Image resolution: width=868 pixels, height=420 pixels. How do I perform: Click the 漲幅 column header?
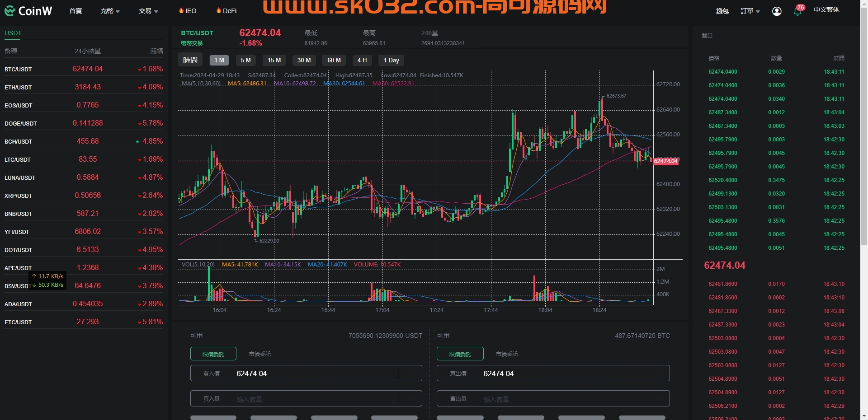156,51
